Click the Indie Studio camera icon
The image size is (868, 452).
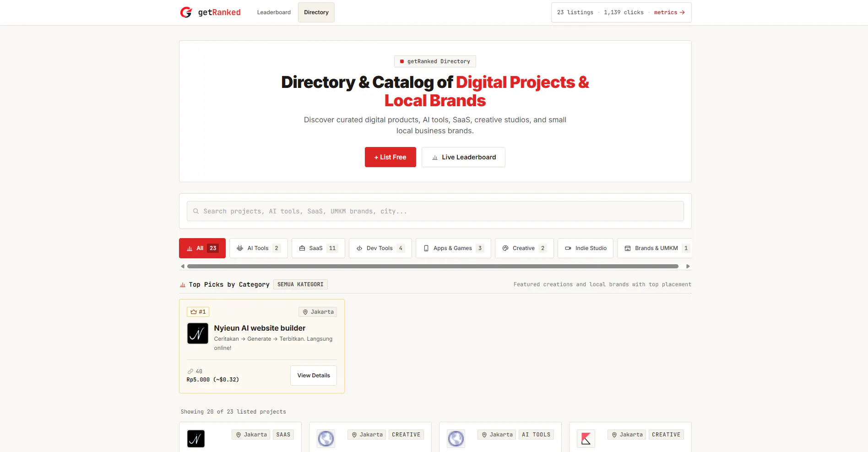pyautogui.click(x=568, y=248)
